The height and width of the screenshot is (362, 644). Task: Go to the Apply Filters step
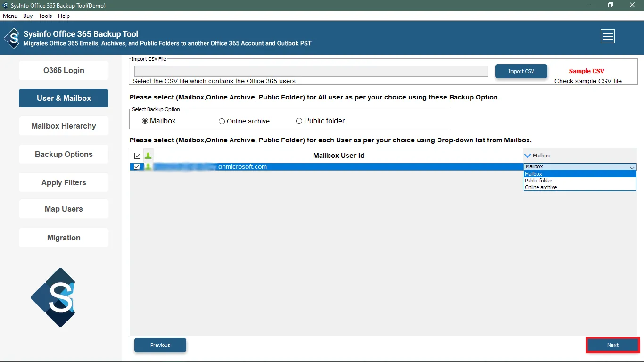pos(64,182)
